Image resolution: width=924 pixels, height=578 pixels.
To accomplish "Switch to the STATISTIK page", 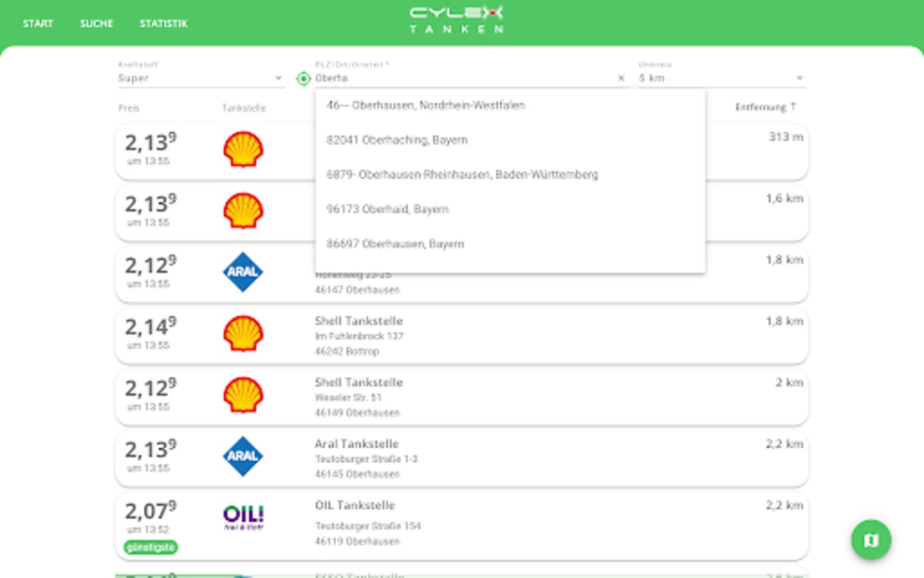I will 163,23.
